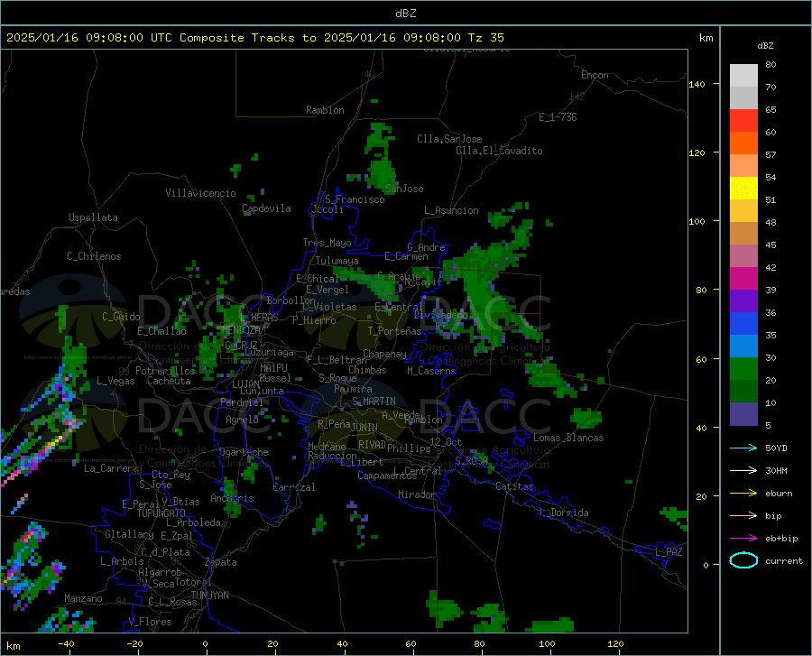This screenshot has height=656, width=812.
Task: Click the Ramblon label near the top
Action: click(325, 110)
